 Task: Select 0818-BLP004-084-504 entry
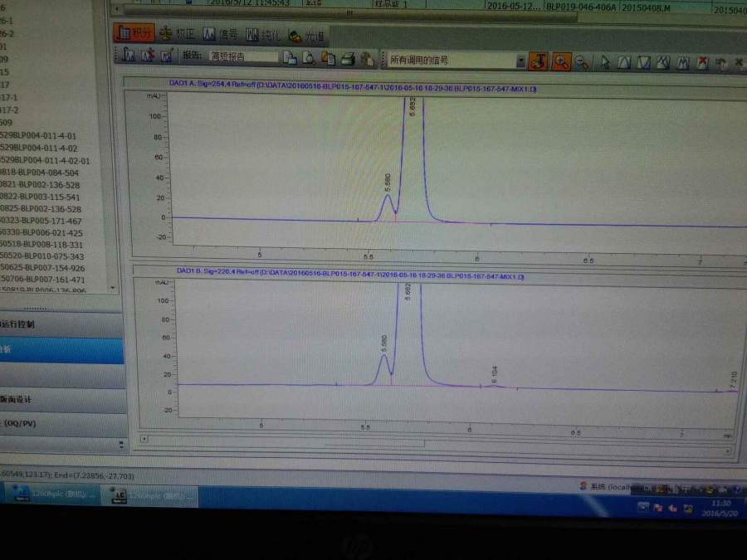40,173
